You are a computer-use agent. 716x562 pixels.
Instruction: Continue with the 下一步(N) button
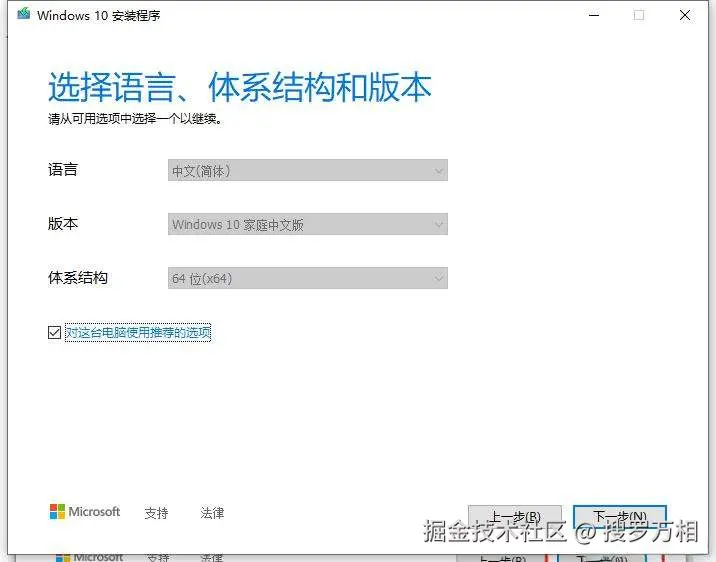point(620,516)
